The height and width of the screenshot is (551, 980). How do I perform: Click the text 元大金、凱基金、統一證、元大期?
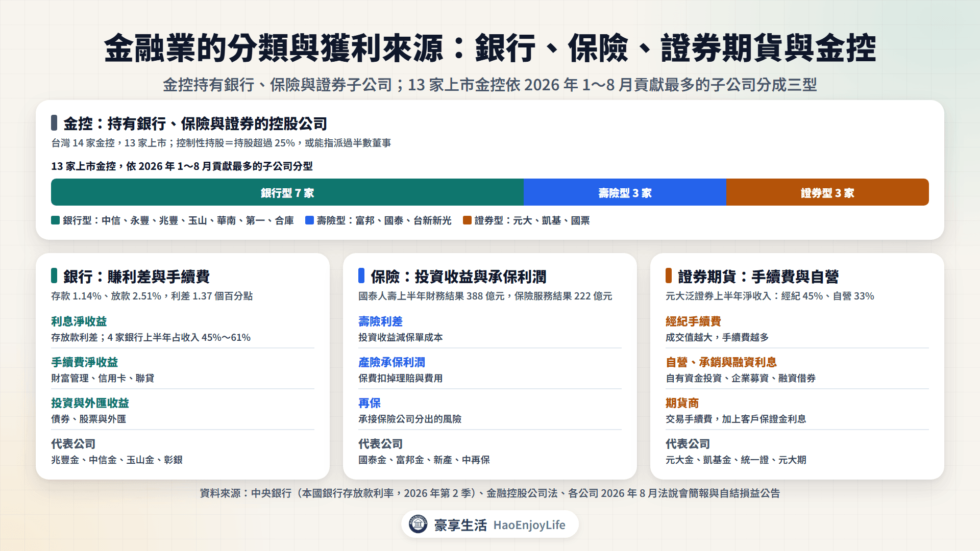pyautogui.click(x=736, y=460)
